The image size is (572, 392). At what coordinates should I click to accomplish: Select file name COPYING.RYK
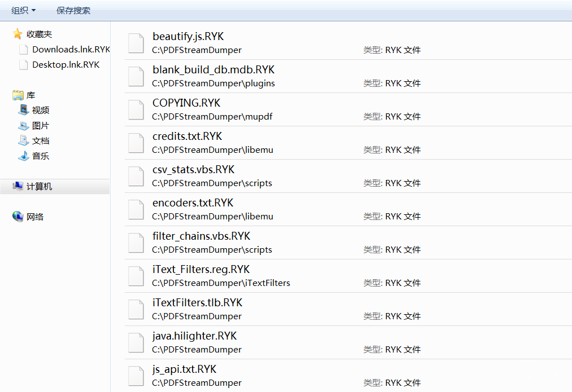pos(186,103)
